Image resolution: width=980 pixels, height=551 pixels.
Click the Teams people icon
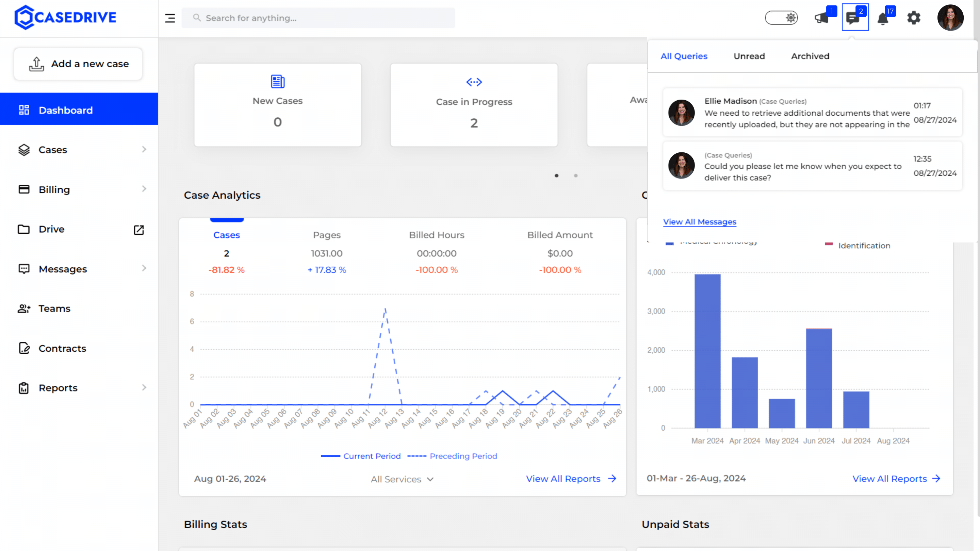coord(24,308)
